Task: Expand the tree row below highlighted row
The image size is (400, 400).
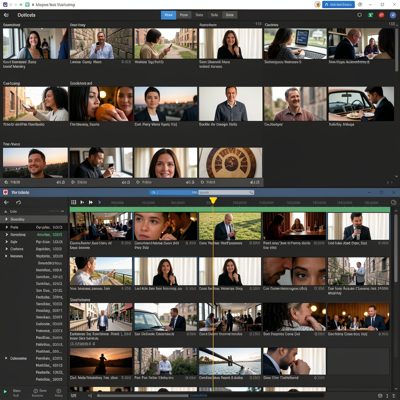Action: (x=6, y=227)
